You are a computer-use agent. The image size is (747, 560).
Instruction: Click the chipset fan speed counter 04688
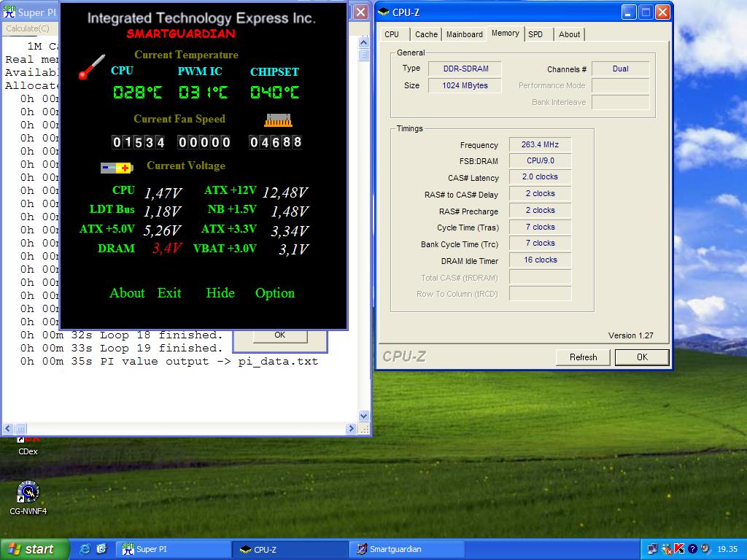(275, 142)
